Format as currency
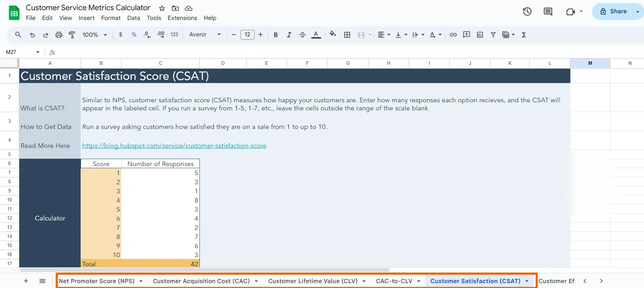This screenshot has width=644, height=288. click(121, 35)
